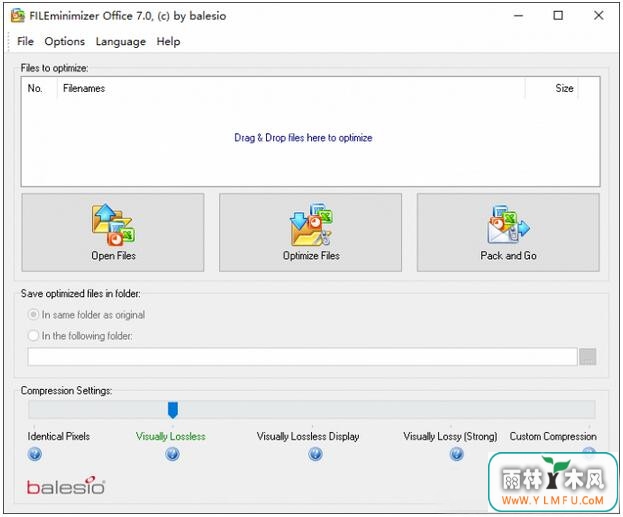Click the Filenames column header
The height and width of the screenshot is (517, 623).
291,88
